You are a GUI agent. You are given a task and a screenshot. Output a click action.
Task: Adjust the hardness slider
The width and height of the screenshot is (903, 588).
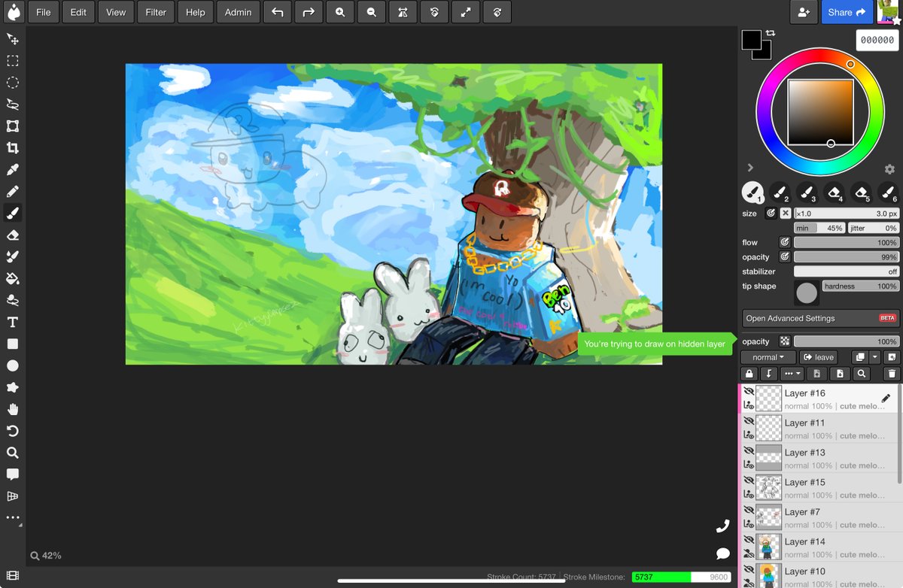pos(861,286)
